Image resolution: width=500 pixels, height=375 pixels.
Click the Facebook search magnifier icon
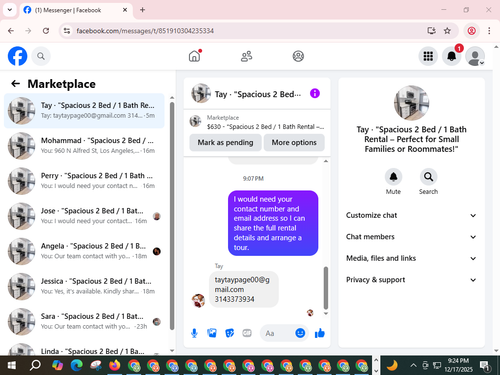[41, 56]
